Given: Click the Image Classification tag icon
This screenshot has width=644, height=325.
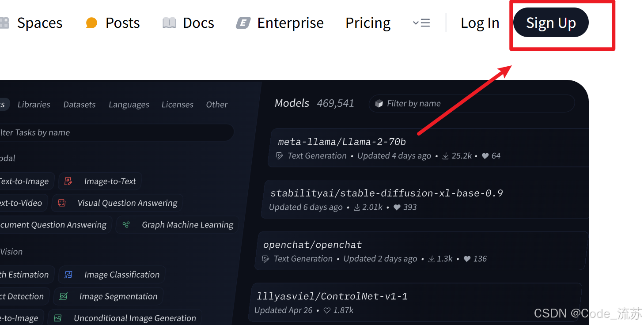Looking at the screenshot, I should click(68, 275).
